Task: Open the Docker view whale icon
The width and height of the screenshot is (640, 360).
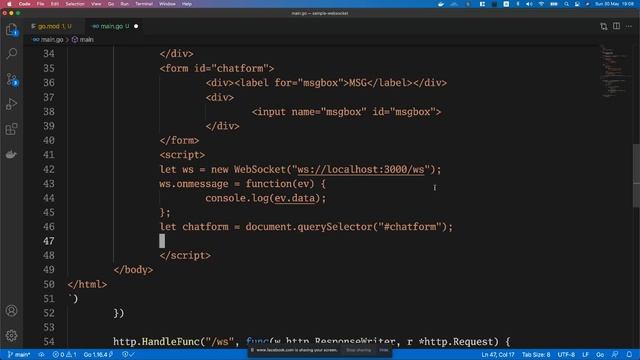Action: [11, 154]
